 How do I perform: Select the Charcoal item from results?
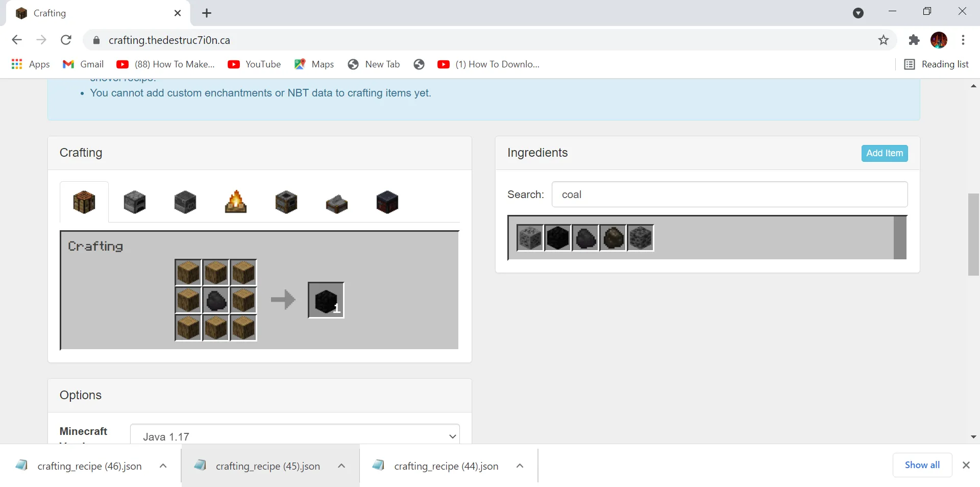coord(613,238)
